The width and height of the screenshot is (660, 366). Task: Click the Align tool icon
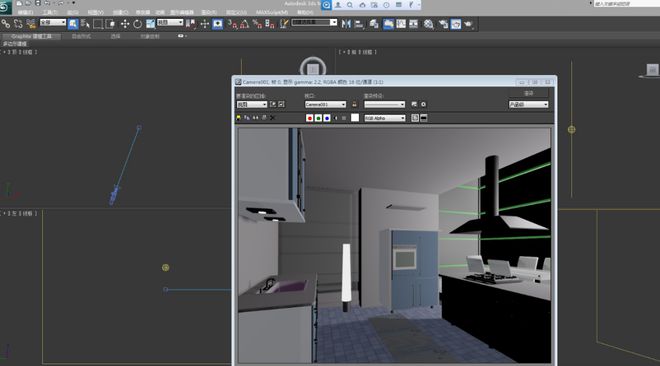tap(359, 24)
